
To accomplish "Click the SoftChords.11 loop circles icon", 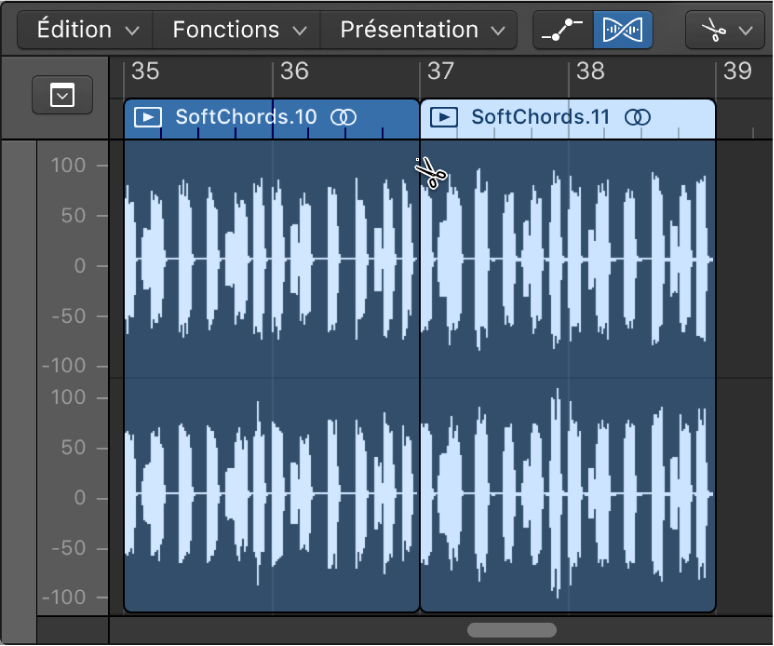I will (637, 117).
